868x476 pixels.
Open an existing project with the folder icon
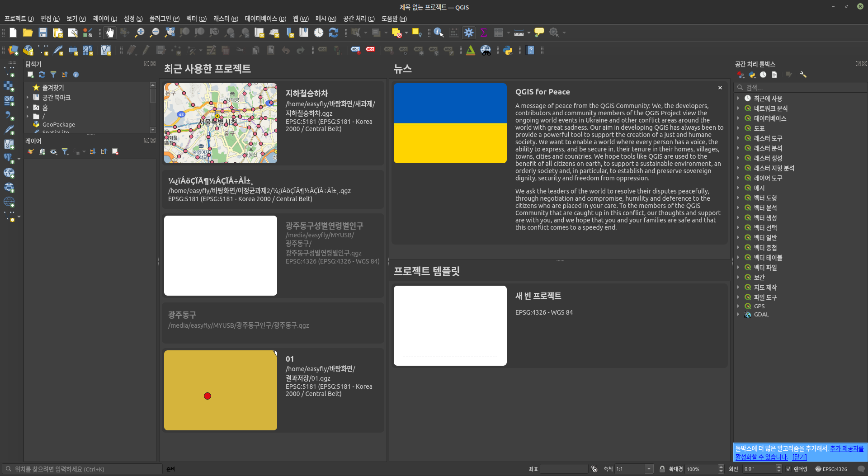click(28, 33)
